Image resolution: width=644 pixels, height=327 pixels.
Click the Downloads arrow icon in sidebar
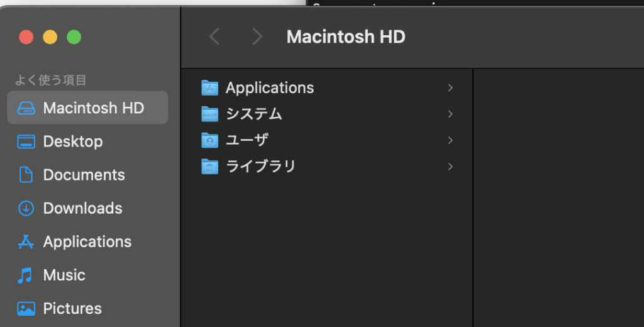coord(26,208)
